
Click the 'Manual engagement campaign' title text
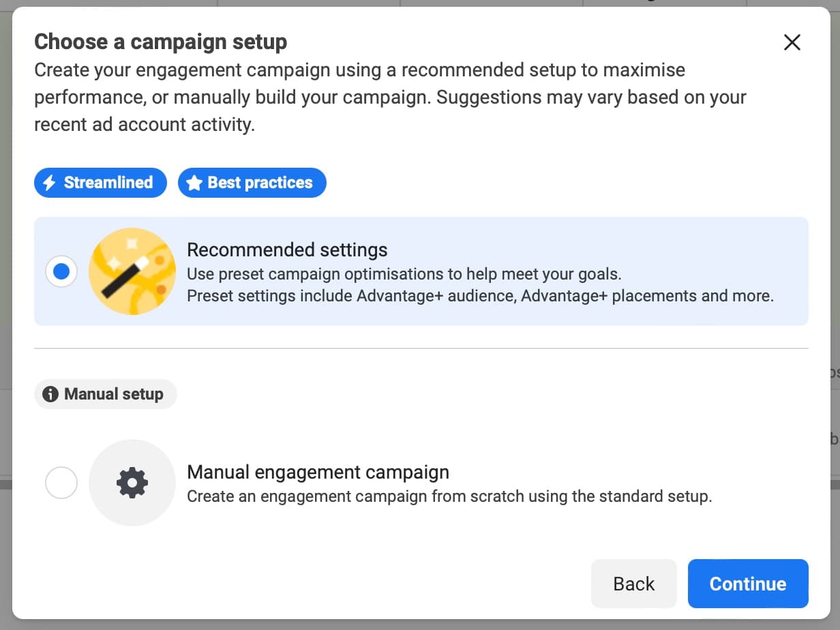pyautogui.click(x=318, y=472)
